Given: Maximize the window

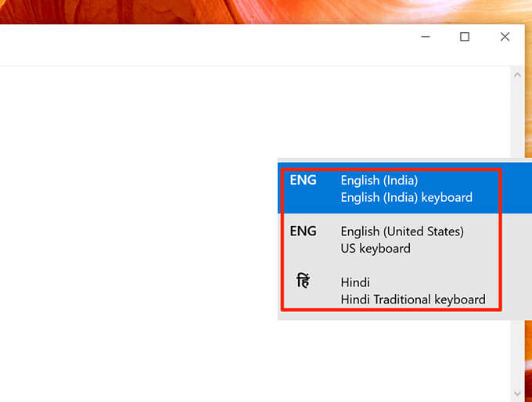Looking at the screenshot, I should 465,37.
